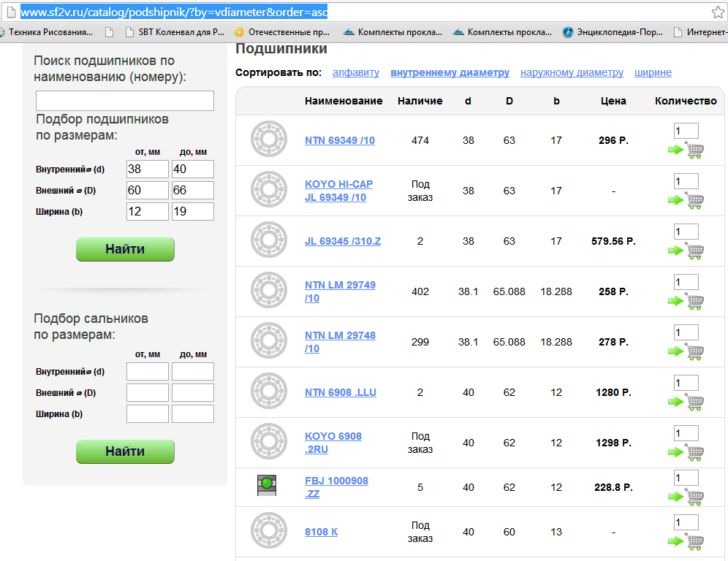Sort bearings by ширине
The width and height of the screenshot is (728, 561).
[x=653, y=73]
